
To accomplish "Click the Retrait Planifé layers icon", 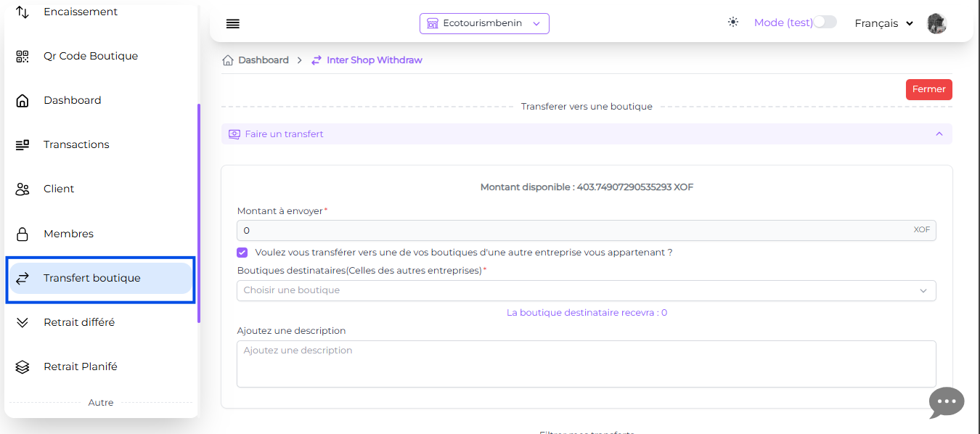I will click(23, 367).
